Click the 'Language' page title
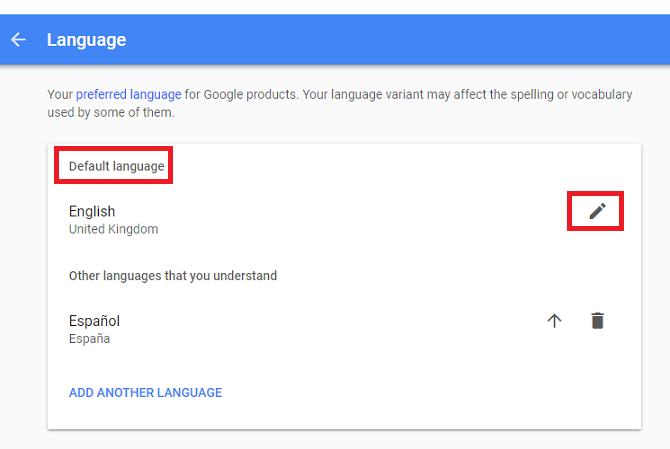 (86, 40)
